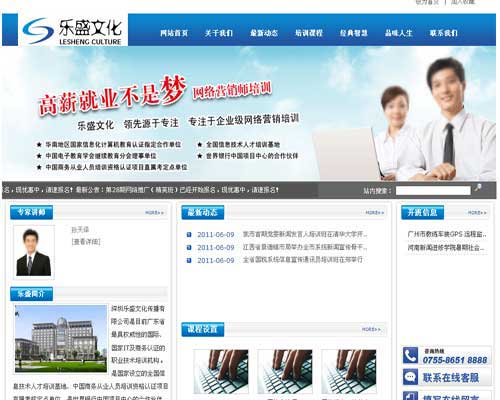
Task: Open the first keyboard course thumbnail
Action: tap(221, 371)
